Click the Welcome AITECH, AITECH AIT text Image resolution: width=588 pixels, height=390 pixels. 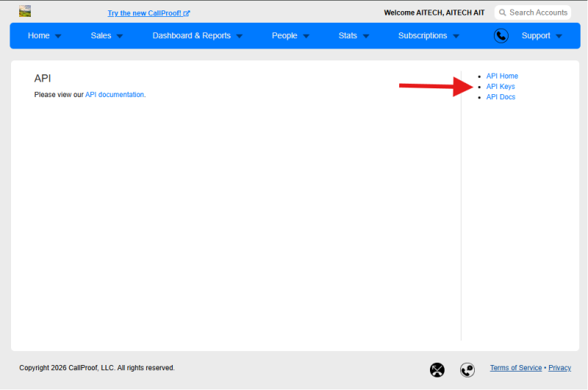(x=434, y=13)
